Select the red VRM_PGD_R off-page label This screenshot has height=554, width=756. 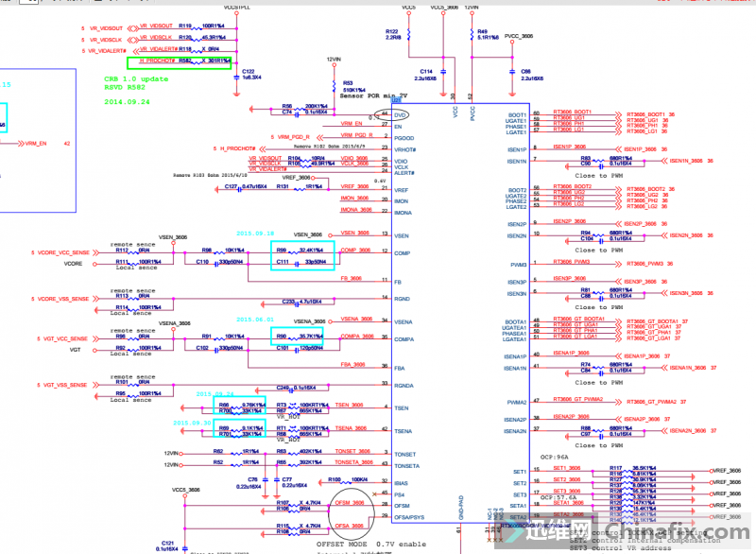pyautogui.click(x=293, y=137)
